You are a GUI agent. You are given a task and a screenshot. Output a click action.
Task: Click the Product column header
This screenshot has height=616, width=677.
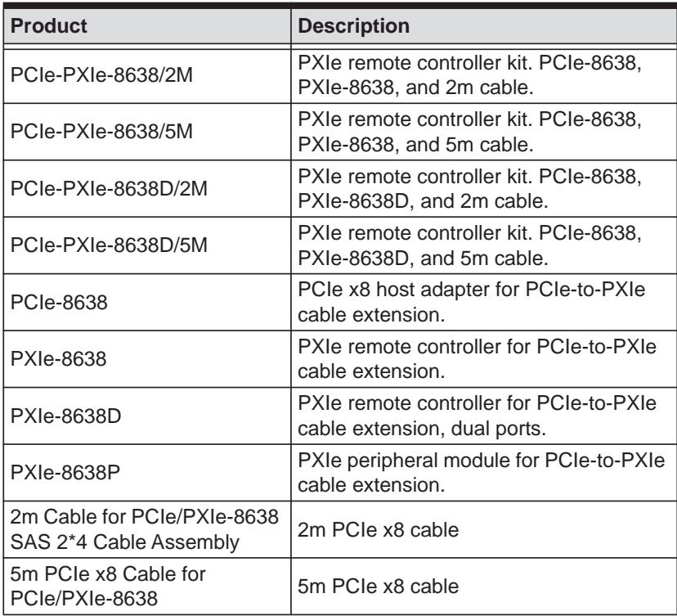point(49,26)
